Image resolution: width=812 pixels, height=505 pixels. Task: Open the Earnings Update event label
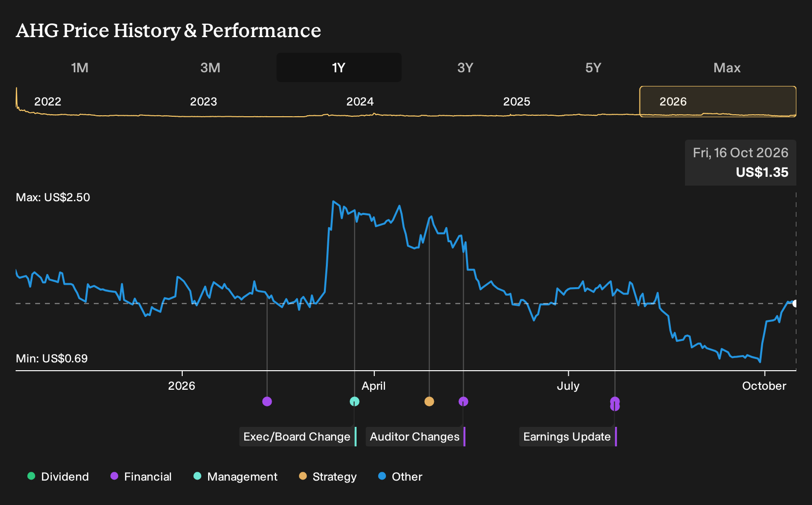coord(568,437)
